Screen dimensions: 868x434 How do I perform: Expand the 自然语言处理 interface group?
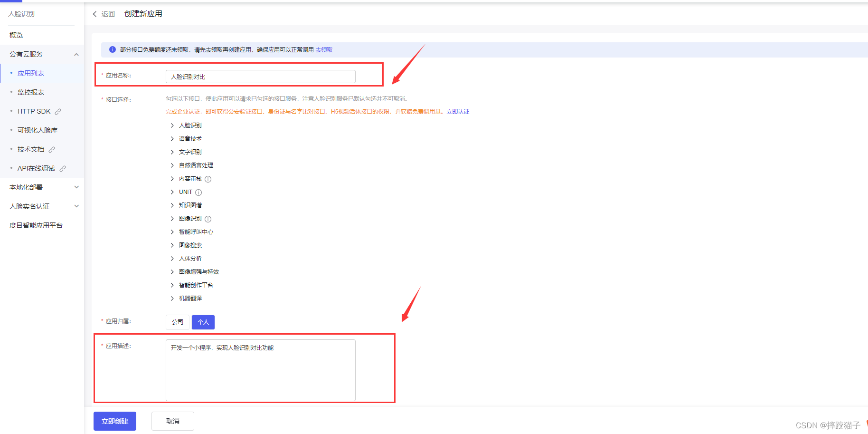pyautogui.click(x=172, y=165)
